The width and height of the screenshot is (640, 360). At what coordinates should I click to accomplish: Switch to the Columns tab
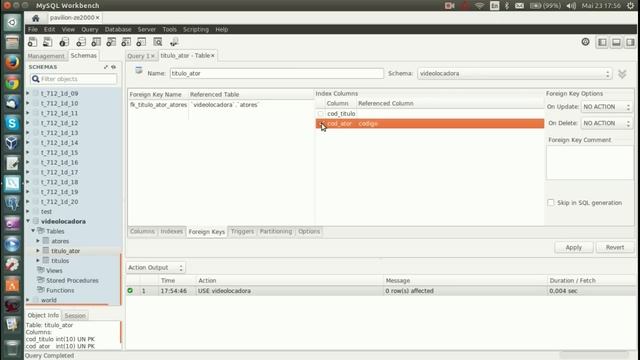(x=142, y=231)
